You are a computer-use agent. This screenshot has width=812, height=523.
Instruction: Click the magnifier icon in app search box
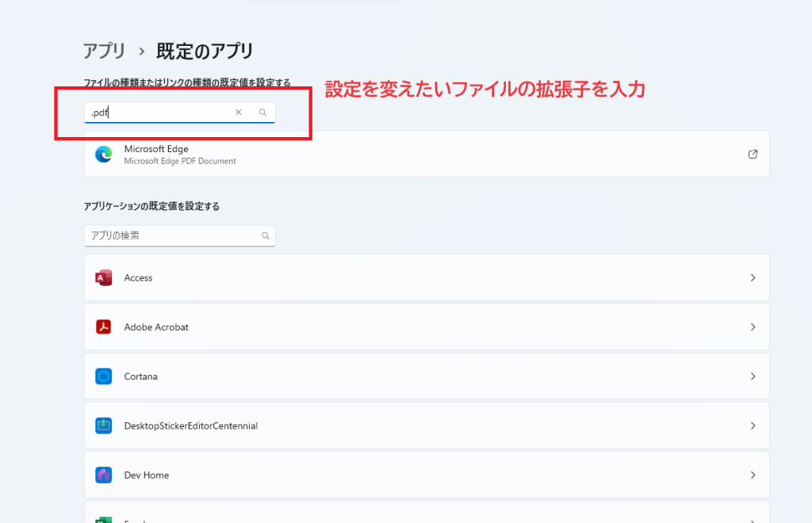[x=266, y=236]
